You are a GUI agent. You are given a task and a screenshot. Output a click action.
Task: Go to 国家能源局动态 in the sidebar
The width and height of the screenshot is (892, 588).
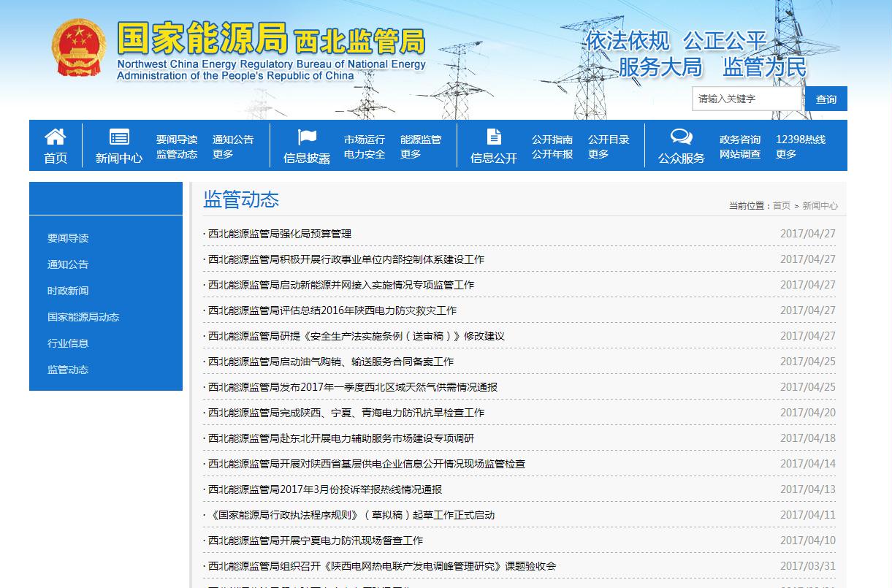[x=83, y=317]
